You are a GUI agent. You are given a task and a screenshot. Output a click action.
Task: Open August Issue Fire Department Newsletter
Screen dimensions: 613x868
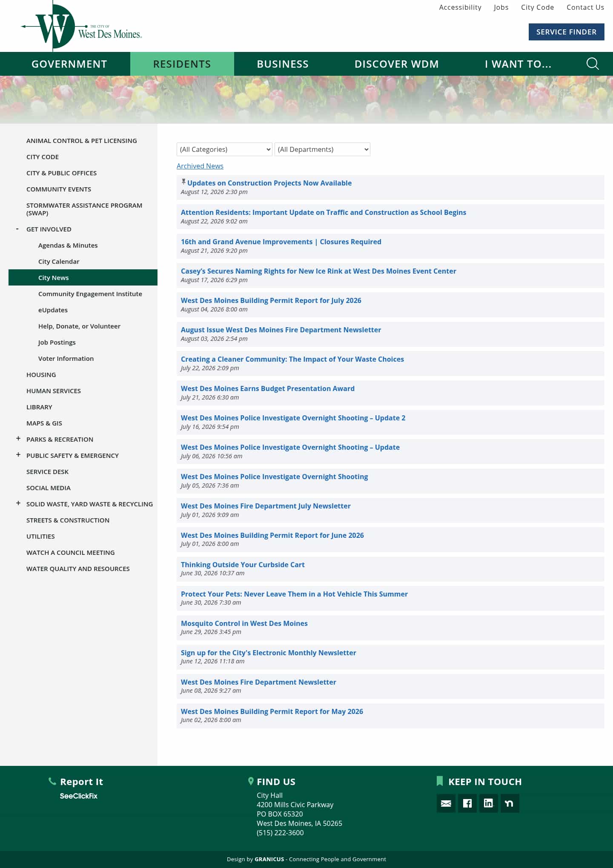click(x=281, y=330)
